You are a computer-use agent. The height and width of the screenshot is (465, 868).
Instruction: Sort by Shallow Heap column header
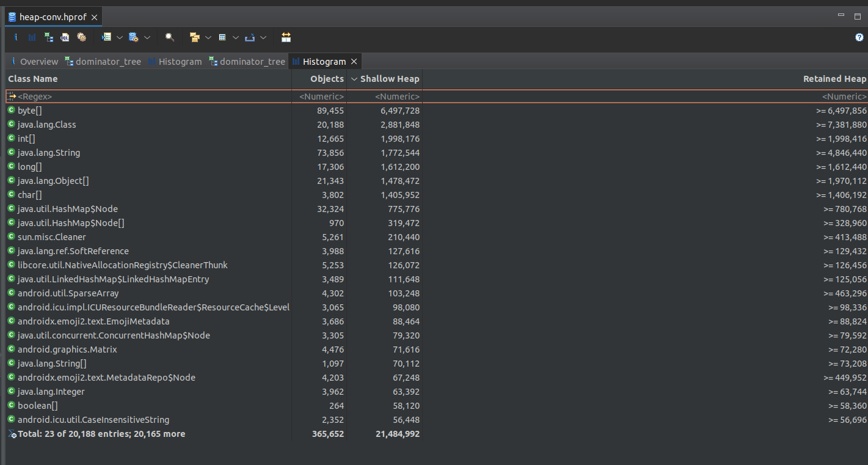tap(385, 79)
